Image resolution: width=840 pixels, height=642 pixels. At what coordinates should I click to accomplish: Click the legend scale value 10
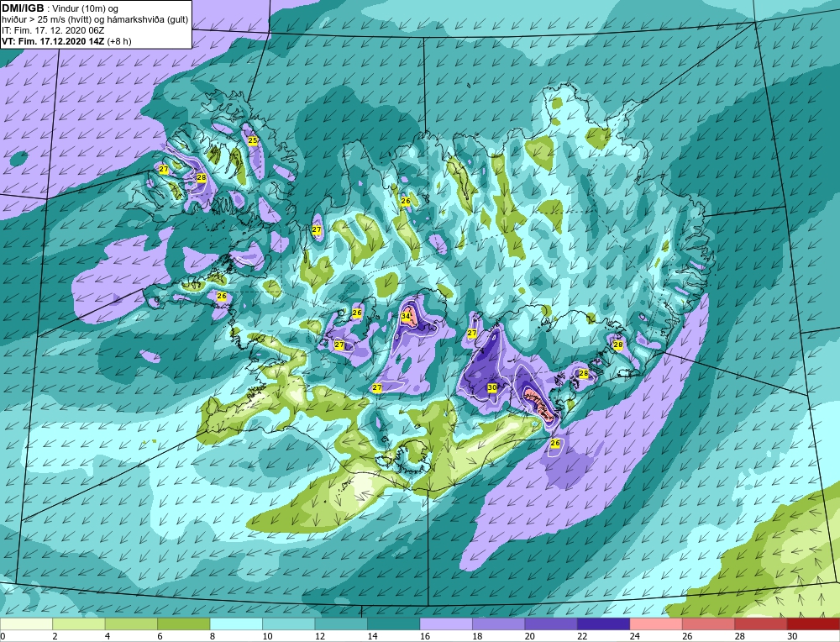tap(267, 636)
